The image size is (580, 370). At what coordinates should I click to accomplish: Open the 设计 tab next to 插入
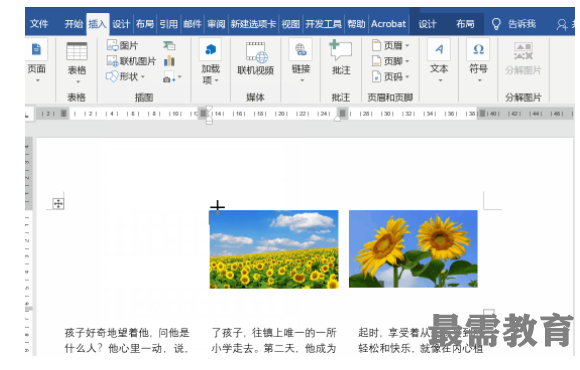(121, 24)
